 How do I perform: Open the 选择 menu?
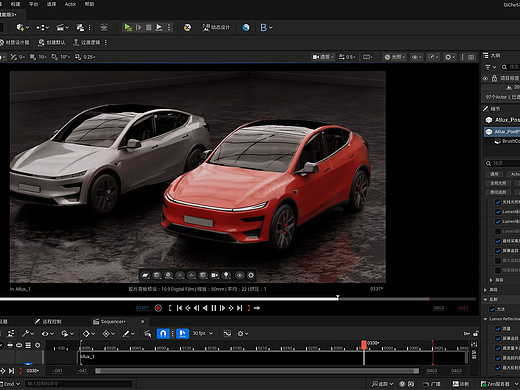[x=51, y=4]
